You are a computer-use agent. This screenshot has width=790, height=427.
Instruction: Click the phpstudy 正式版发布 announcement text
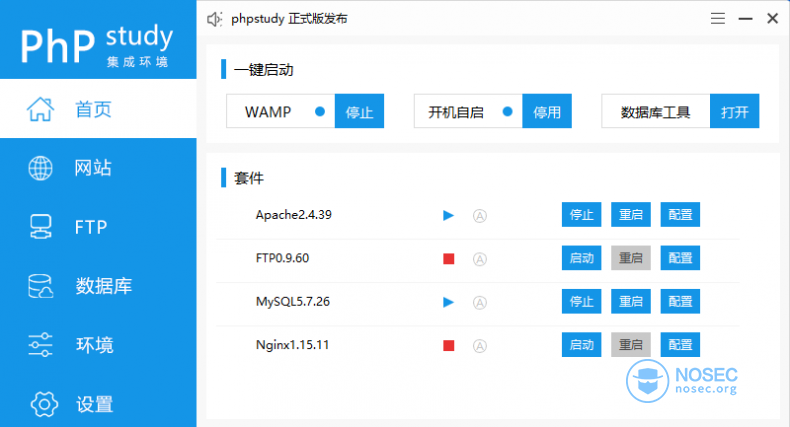point(289,19)
